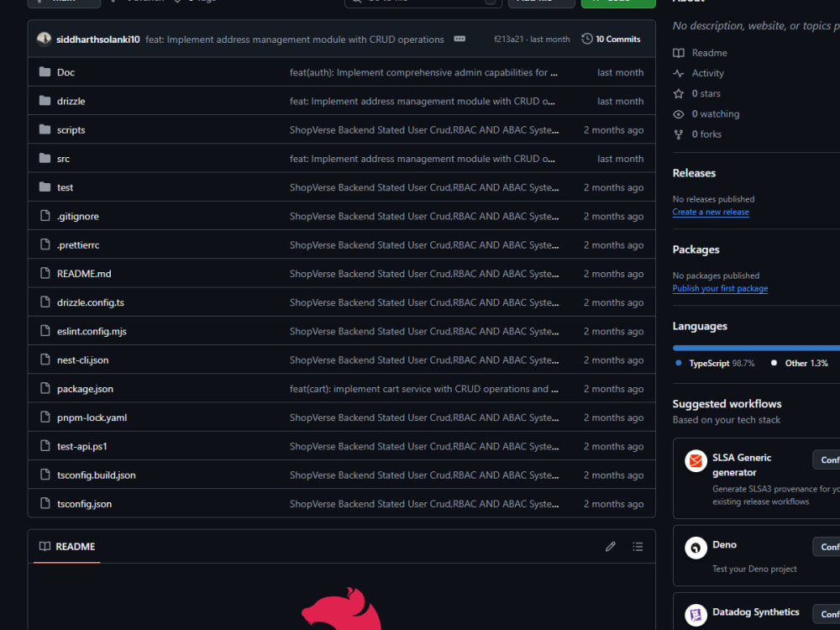Open the .gitignore file
This screenshot has height=630, width=840.
pos(77,217)
